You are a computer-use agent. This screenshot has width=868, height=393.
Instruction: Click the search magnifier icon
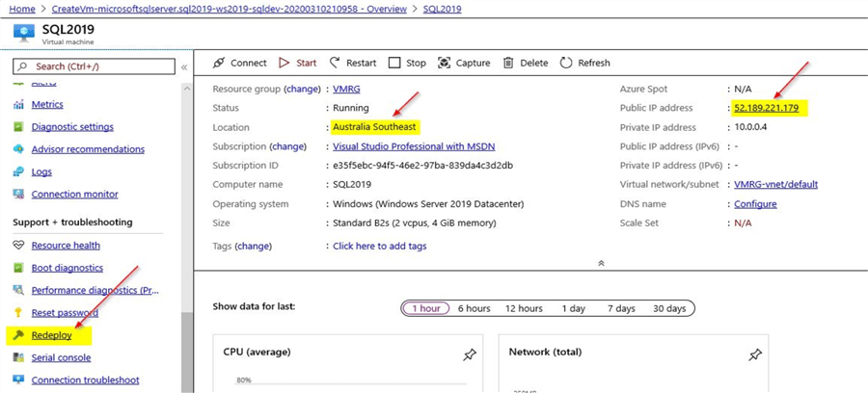coord(23,66)
